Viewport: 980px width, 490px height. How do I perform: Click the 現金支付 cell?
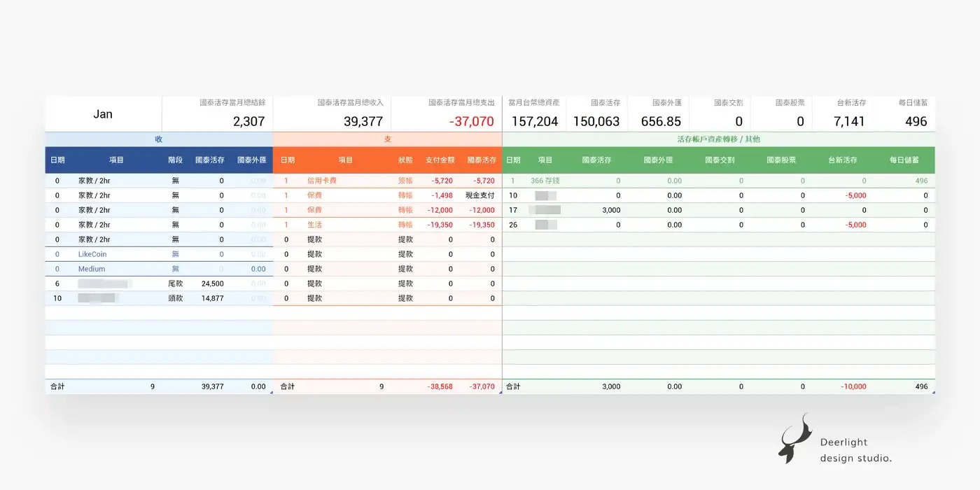(479, 195)
